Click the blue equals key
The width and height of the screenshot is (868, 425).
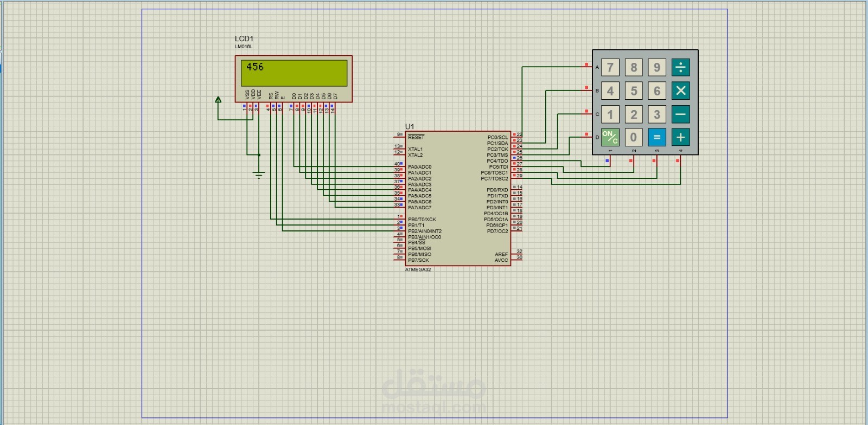coord(657,137)
